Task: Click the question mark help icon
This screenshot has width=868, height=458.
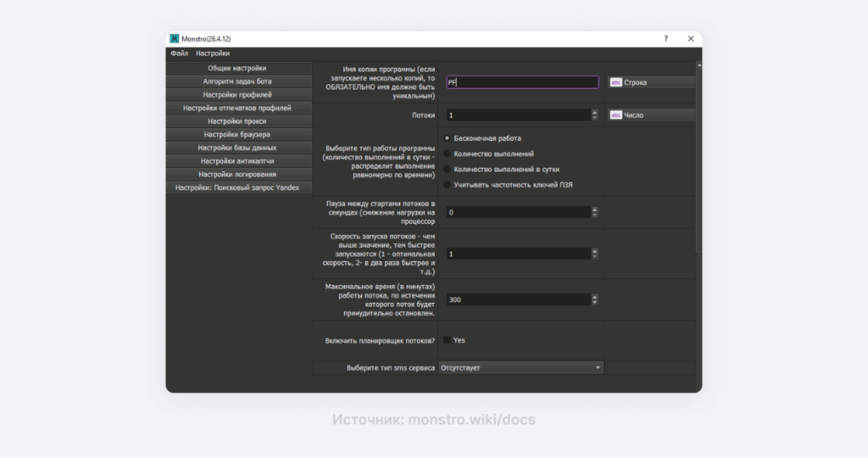Action: (x=665, y=39)
